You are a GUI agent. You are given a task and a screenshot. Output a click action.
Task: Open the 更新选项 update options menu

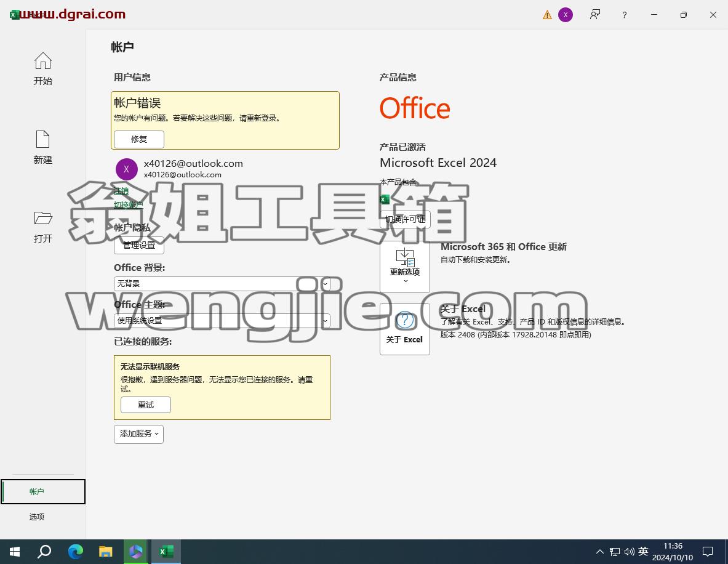pyautogui.click(x=405, y=267)
